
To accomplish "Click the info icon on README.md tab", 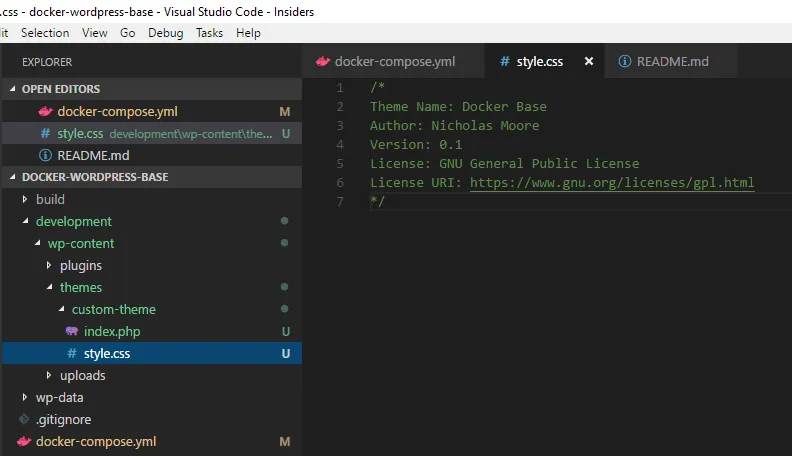I will pyautogui.click(x=625, y=61).
